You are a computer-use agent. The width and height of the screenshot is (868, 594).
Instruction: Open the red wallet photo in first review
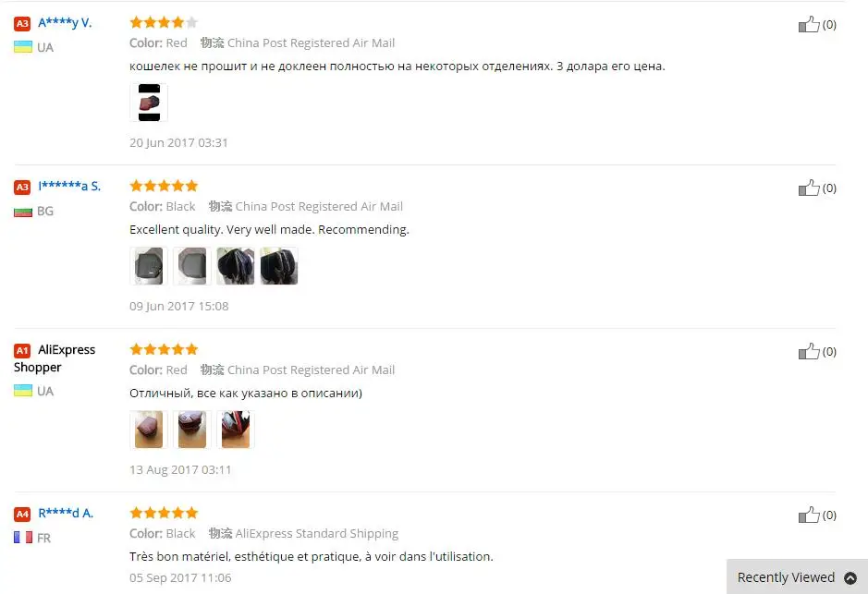[x=149, y=103]
